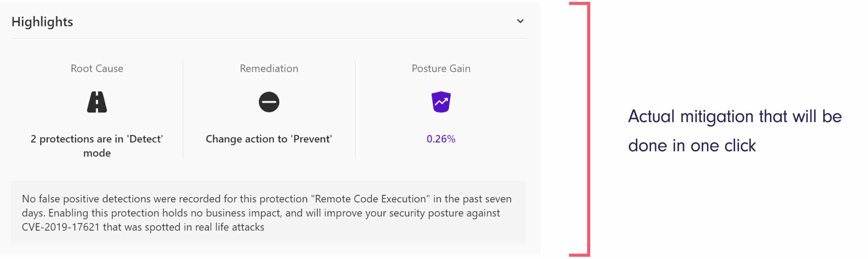
Task: Click the "Actual mitigation that will be" annotation line
Action: coord(735,117)
